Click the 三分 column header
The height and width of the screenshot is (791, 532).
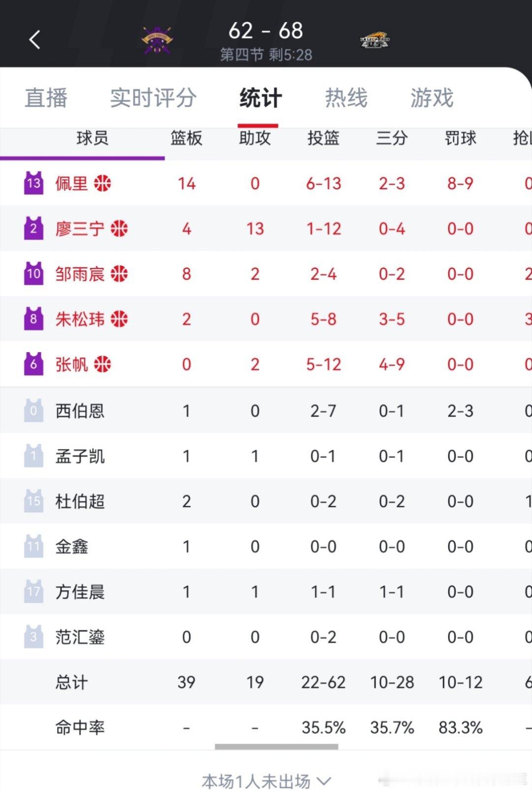coord(392,139)
